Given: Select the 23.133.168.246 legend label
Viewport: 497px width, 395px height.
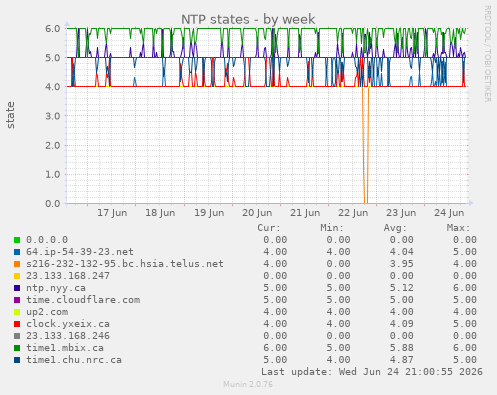Looking at the screenshot, I should pyautogui.click(x=68, y=336).
